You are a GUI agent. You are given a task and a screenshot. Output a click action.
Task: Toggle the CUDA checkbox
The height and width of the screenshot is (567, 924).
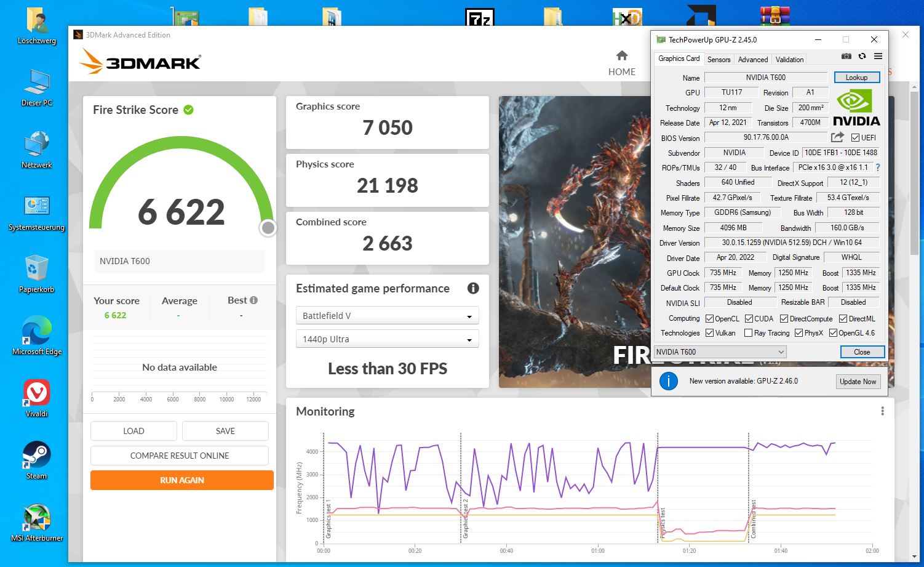[x=749, y=319]
